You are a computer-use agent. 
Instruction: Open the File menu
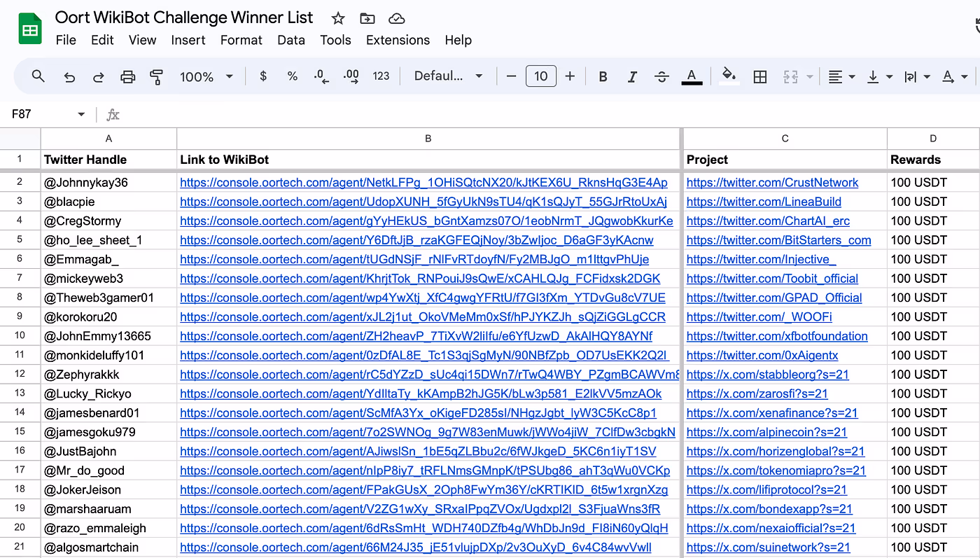point(66,40)
